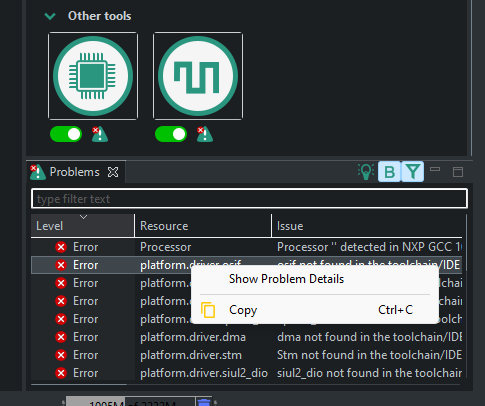Toggle the B button in the Problems toolbar
Viewport: 485px width, 406px height.
tap(389, 172)
